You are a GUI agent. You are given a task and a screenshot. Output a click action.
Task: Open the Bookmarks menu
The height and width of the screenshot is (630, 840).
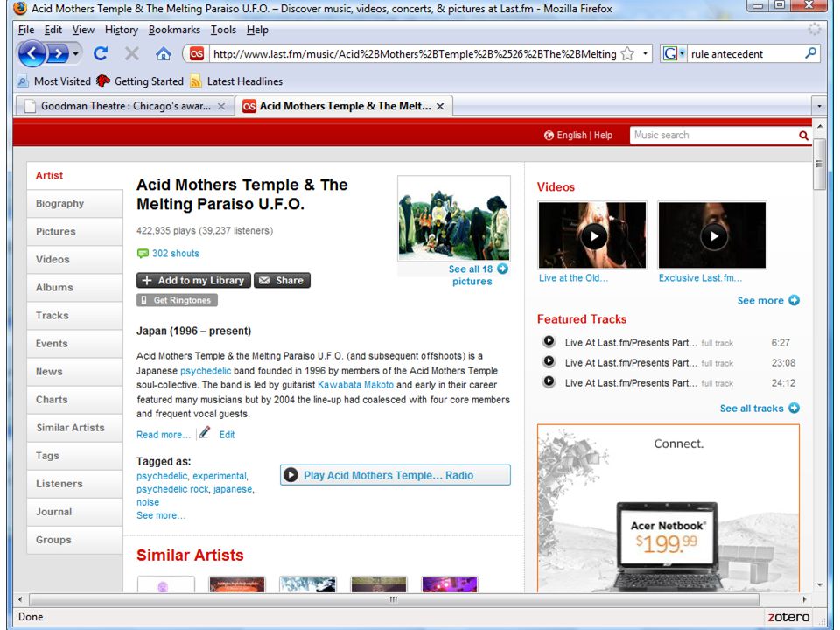coord(174,30)
